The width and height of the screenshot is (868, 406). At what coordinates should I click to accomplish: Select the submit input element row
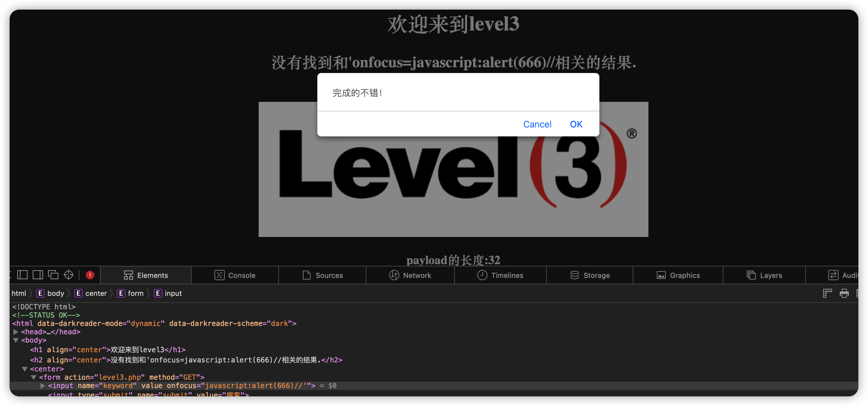coord(148,394)
